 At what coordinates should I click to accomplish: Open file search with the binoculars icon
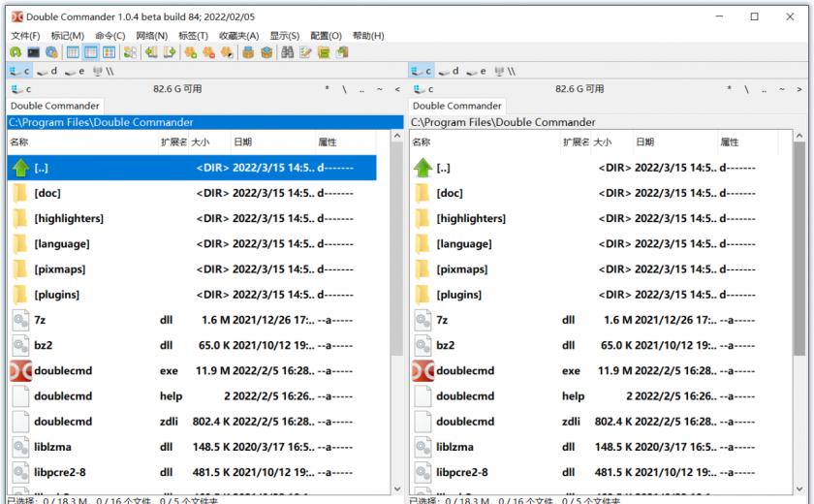click(287, 52)
